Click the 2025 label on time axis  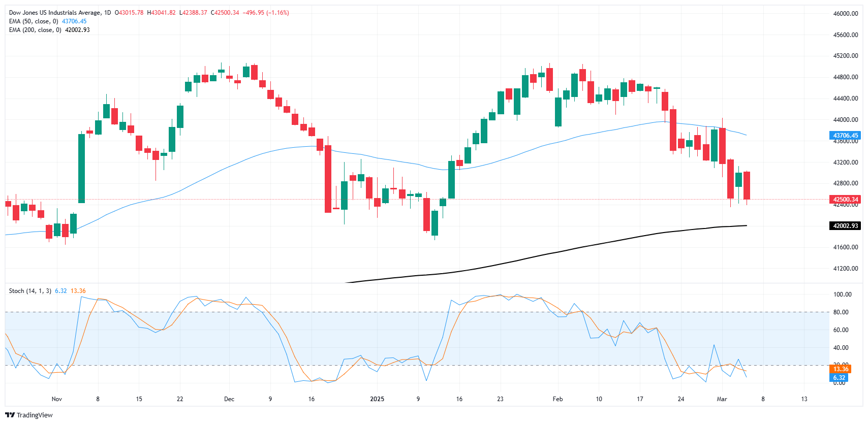377,399
